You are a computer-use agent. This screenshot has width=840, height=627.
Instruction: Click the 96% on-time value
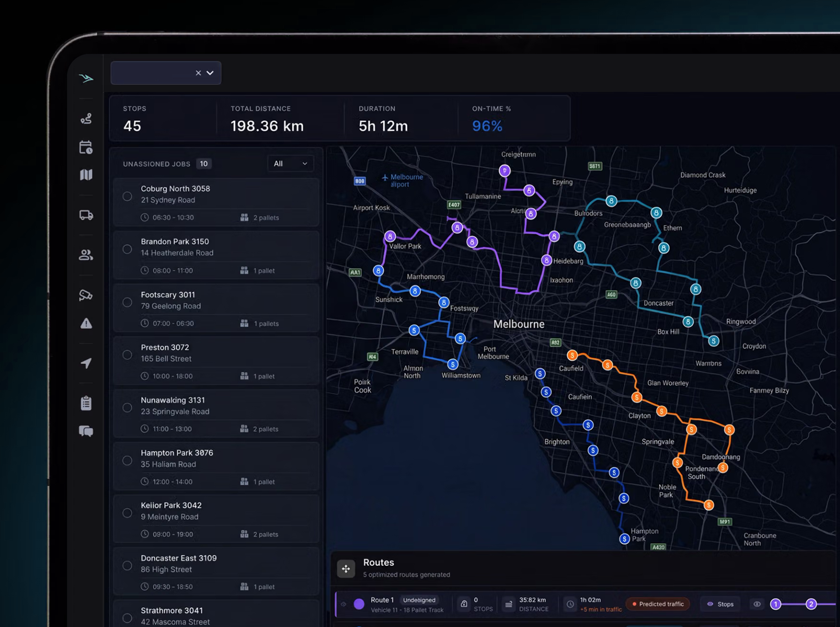(x=487, y=126)
